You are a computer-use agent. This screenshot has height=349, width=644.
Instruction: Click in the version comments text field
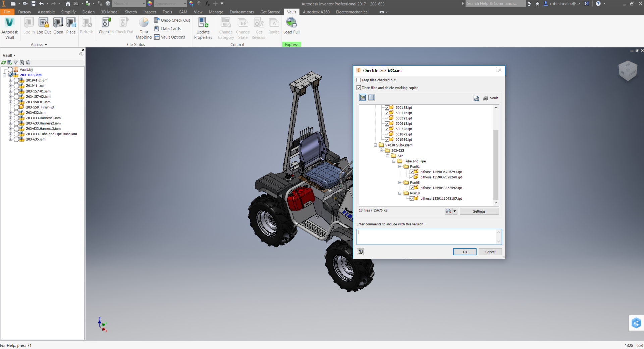426,237
